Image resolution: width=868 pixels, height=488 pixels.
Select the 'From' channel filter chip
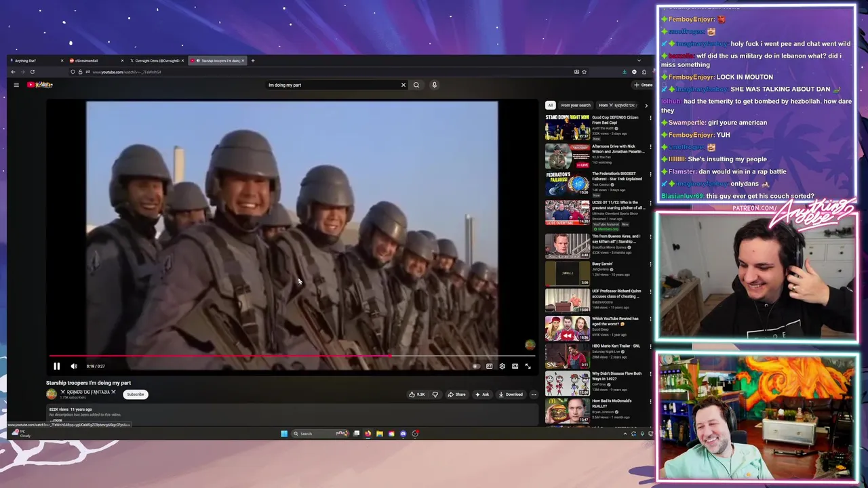click(617, 105)
